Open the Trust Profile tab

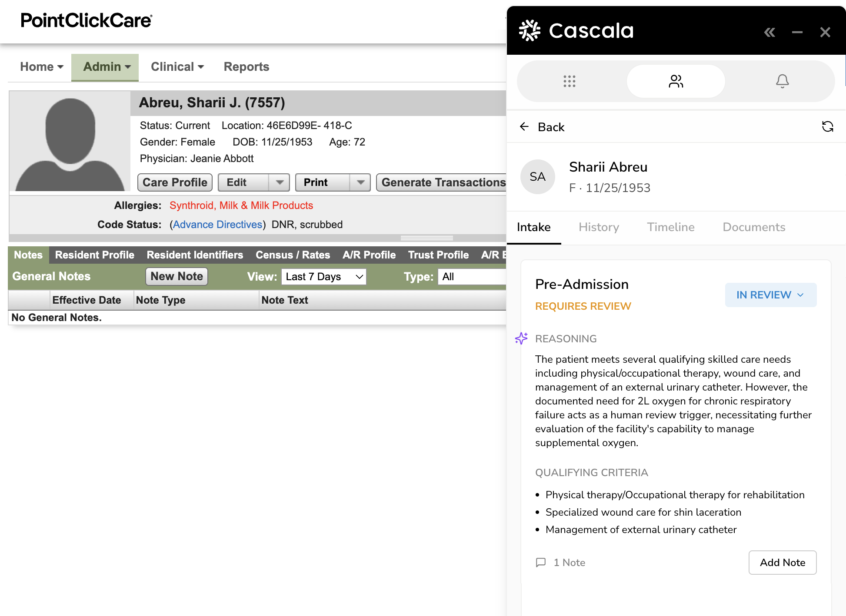point(438,255)
